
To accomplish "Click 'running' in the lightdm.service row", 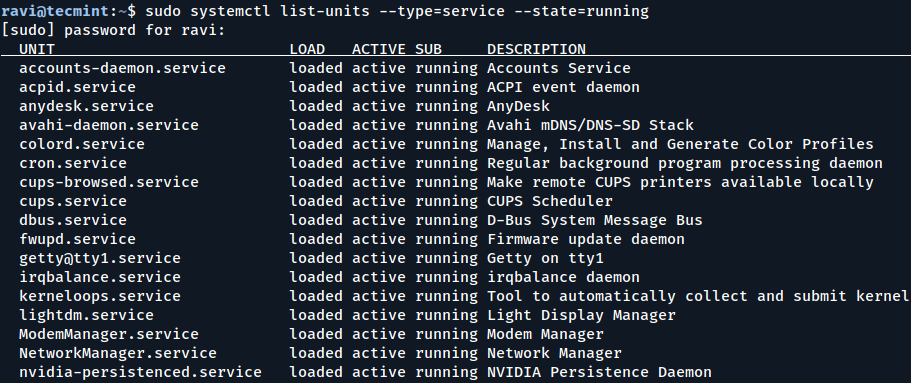I will (446, 315).
